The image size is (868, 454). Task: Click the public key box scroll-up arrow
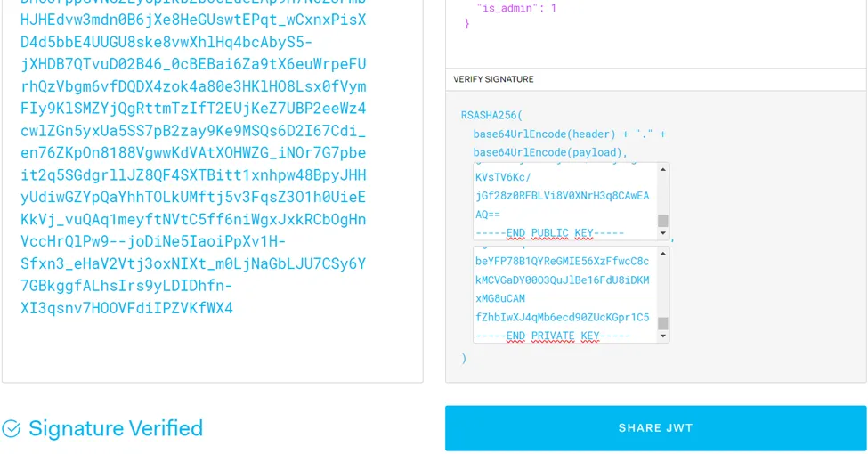coord(662,169)
